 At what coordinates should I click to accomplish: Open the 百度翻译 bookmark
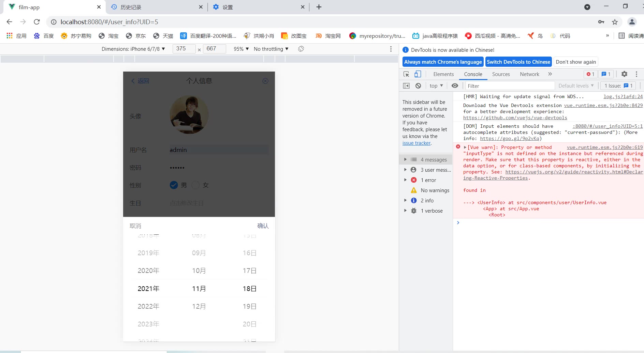(x=208, y=36)
